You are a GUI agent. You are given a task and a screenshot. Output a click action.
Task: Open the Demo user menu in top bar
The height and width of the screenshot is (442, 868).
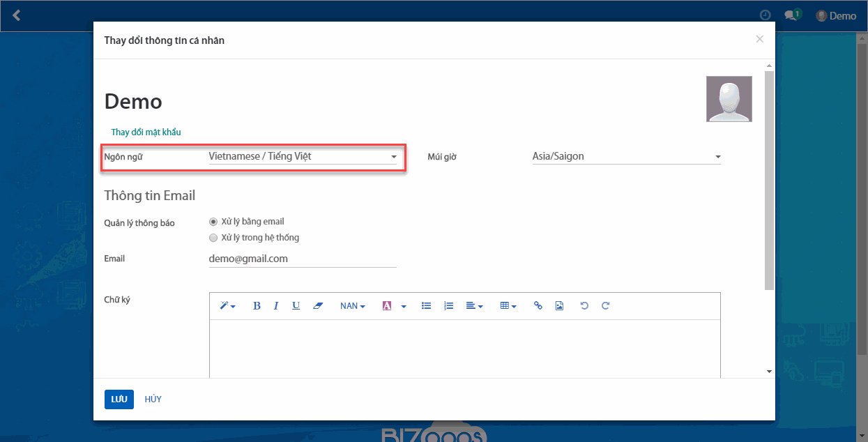pyautogui.click(x=836, y=16)
